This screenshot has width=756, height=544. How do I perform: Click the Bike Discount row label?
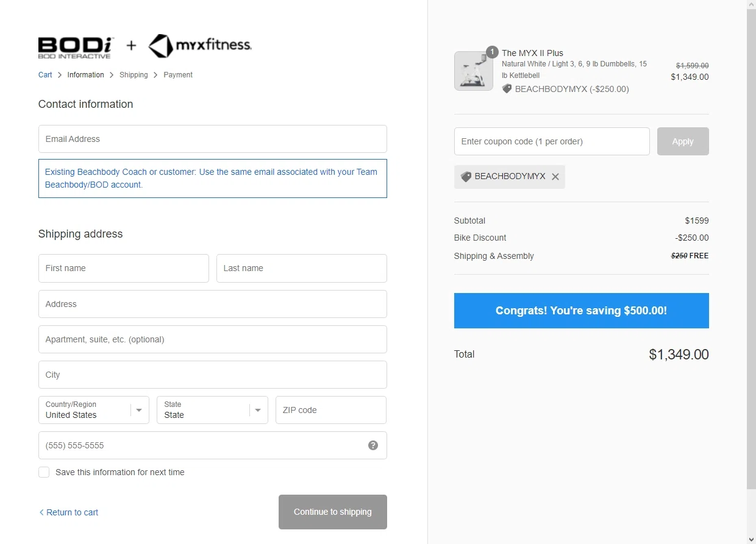[x=480, y=238]
